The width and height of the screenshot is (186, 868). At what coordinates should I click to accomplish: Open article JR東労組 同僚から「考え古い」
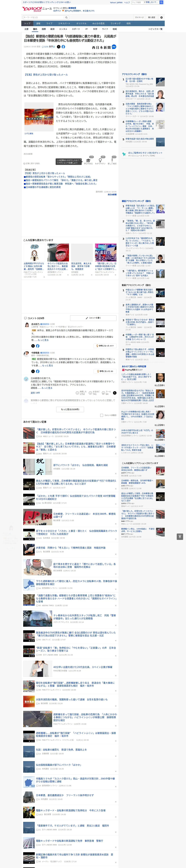coord(71,548)
